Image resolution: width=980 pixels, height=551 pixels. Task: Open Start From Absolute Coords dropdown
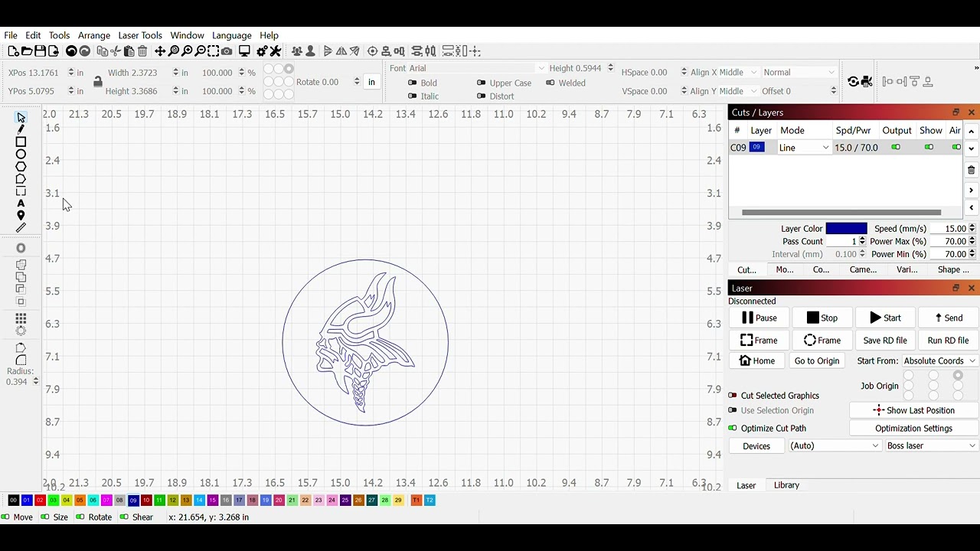pyautogui.click(x=939, y=361)
